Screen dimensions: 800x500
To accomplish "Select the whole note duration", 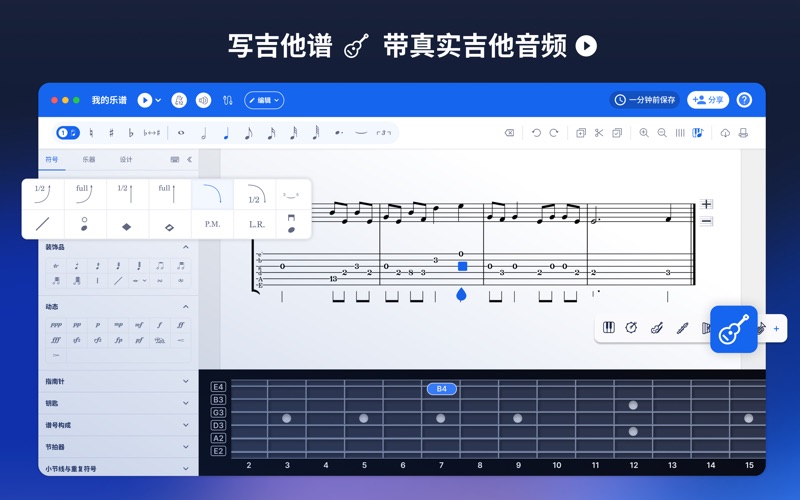I will tap(181, 133).
